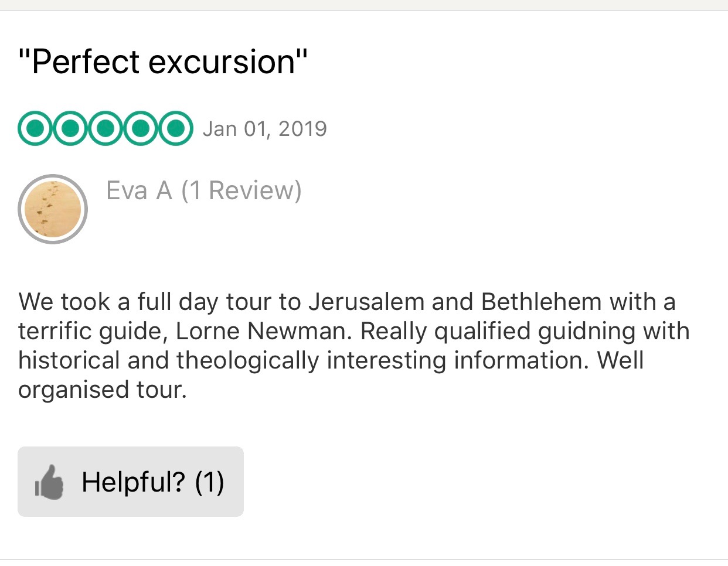Open Eva A's profile avatar
This screenshot has height=566, width=728.
53,209
